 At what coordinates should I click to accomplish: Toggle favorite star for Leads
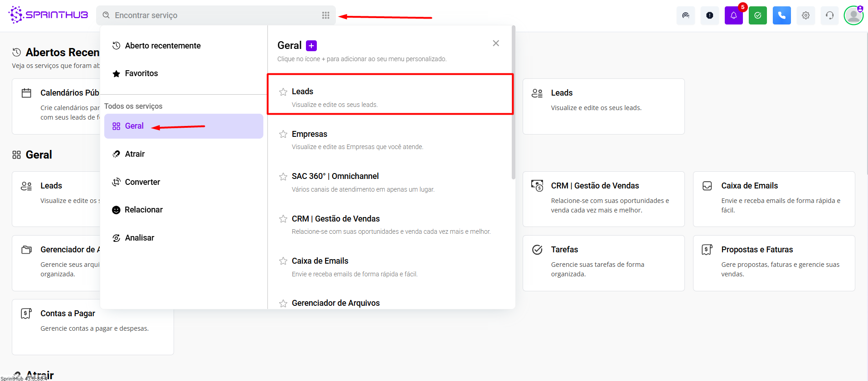(x=283, y=92)
